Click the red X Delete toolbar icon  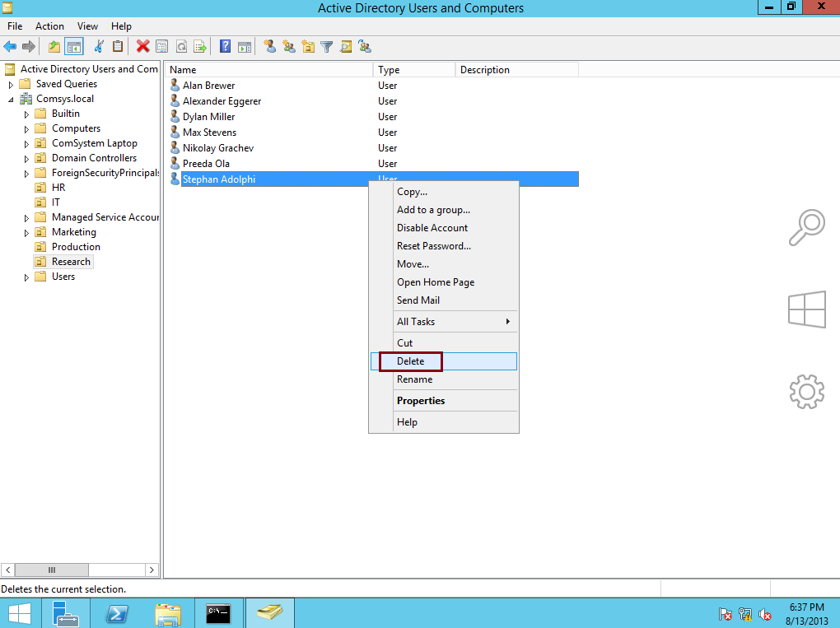142,46
